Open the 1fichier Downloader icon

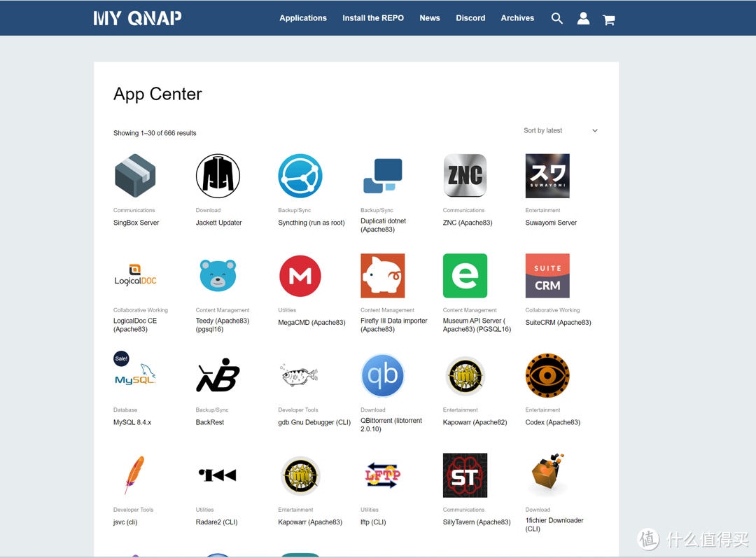pos(547,475)
